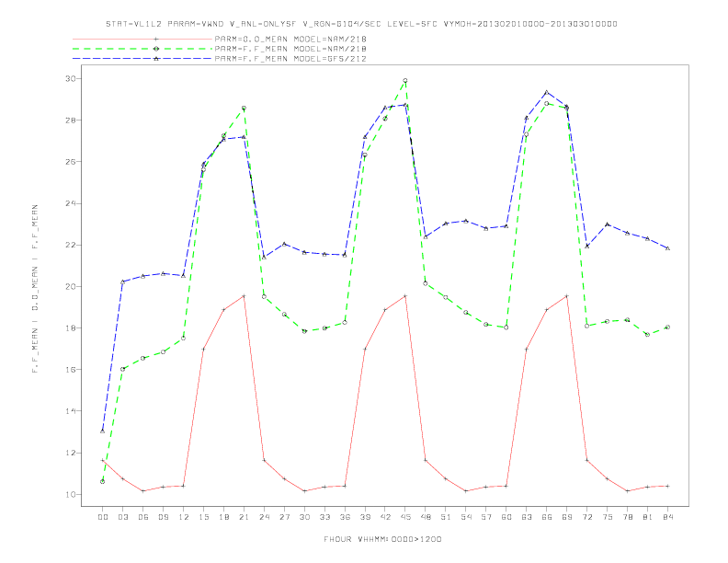Click x-axis tick label 48

click(426, 517)
